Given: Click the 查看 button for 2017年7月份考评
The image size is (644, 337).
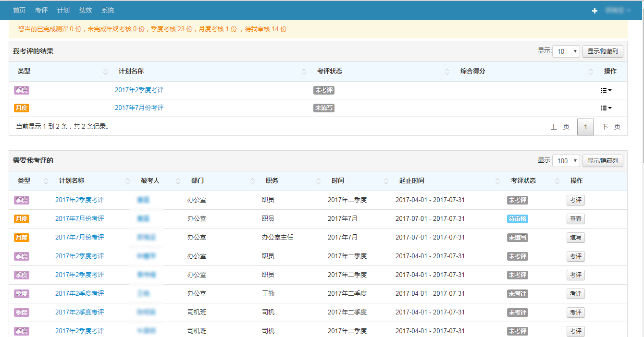Looking at the screenshot, I should pyautogui.click(x=575, y=218).
